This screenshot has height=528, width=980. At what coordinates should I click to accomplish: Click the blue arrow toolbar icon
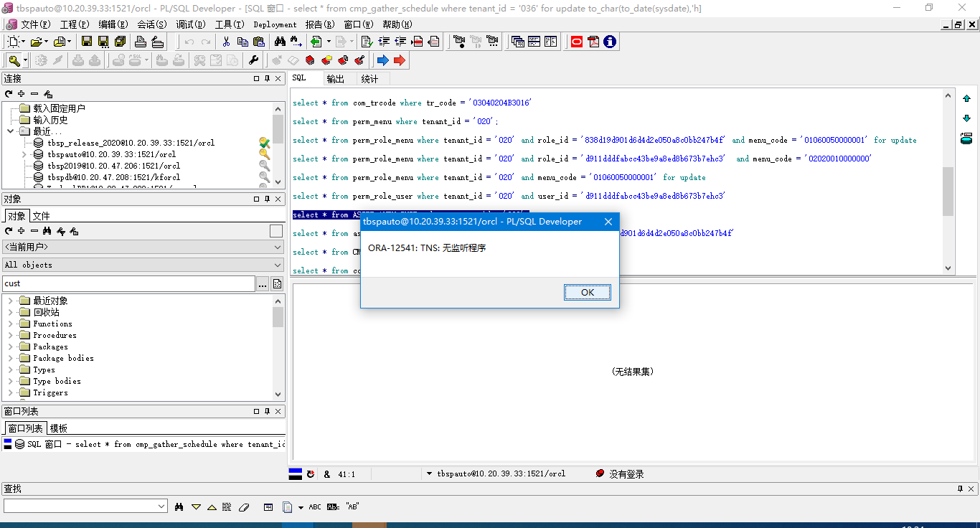[x=382, y=60]
